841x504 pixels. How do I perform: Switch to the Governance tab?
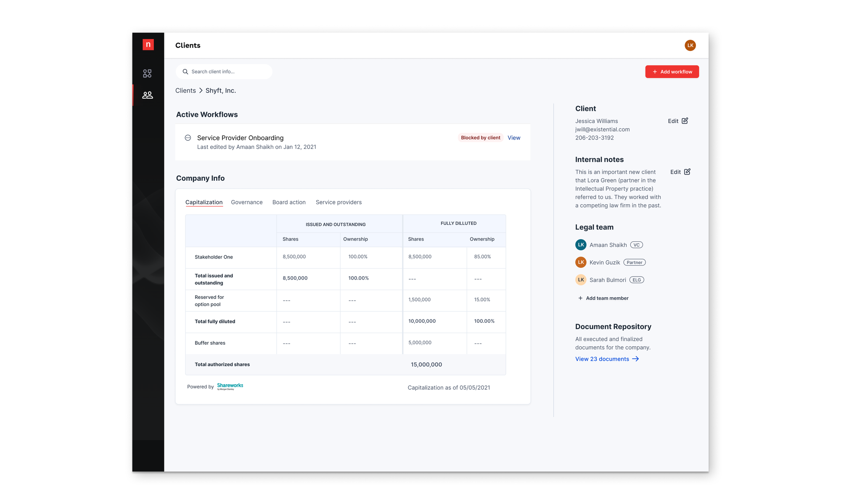[x=247, y=202]
